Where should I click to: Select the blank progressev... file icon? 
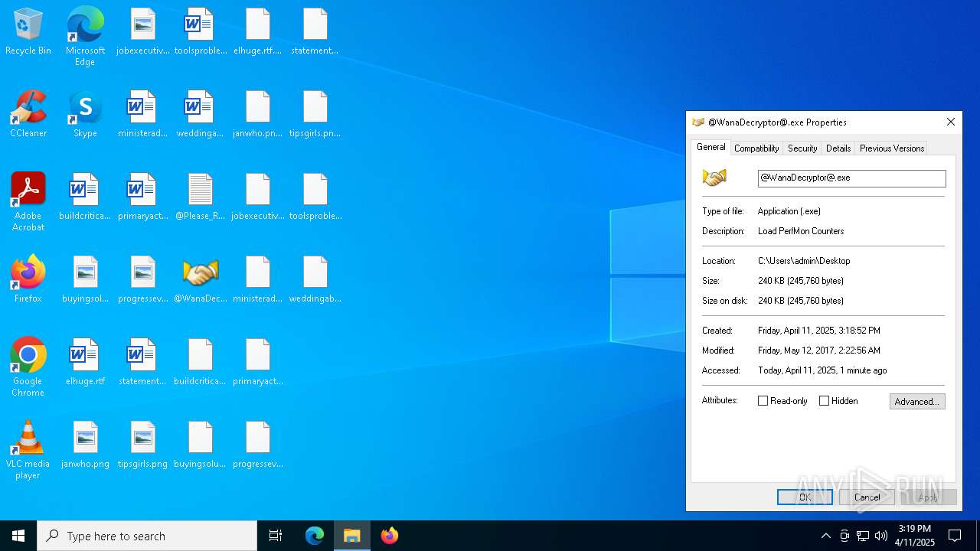pyautogui.click(x=258, y=445)
